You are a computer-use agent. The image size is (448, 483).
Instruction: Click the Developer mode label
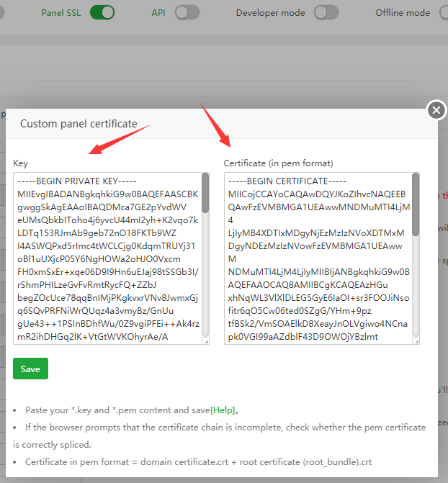(x=270, y=13)
